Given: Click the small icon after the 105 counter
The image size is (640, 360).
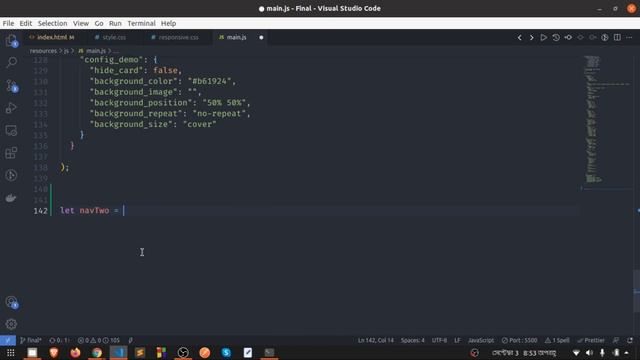Looking at the screenshot, I should [x=131, y=340].
